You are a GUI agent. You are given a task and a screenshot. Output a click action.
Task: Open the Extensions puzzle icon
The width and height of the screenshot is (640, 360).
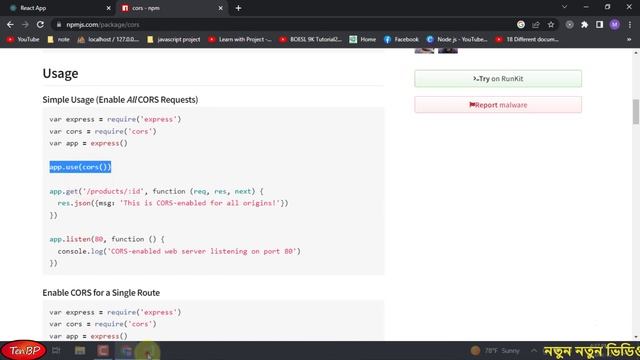tap(584, 25)
